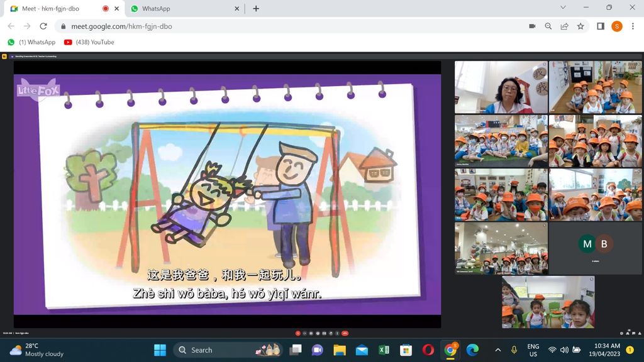
Task: Open clock and calendar 10:34 AM
Action: (604, 350)
